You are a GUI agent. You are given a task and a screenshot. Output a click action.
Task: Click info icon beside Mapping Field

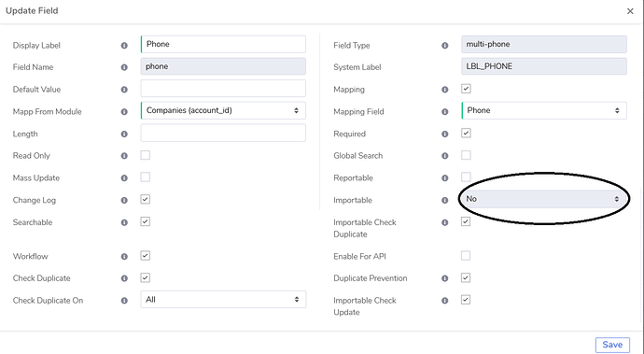click(x=445, y=112)
